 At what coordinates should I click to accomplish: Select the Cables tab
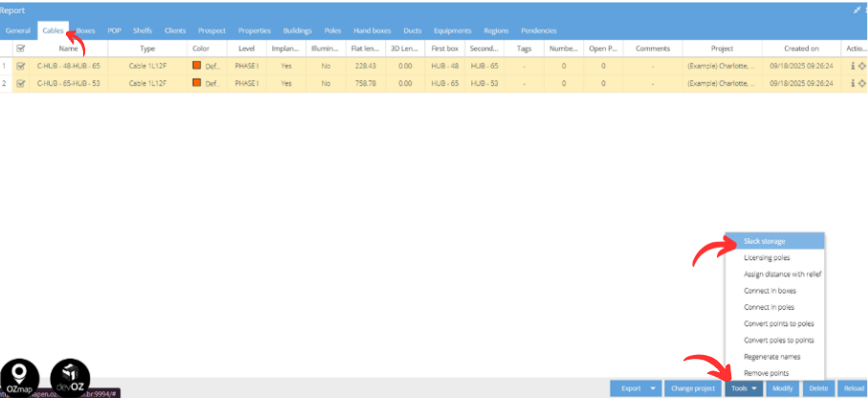[x=54, y=31]
